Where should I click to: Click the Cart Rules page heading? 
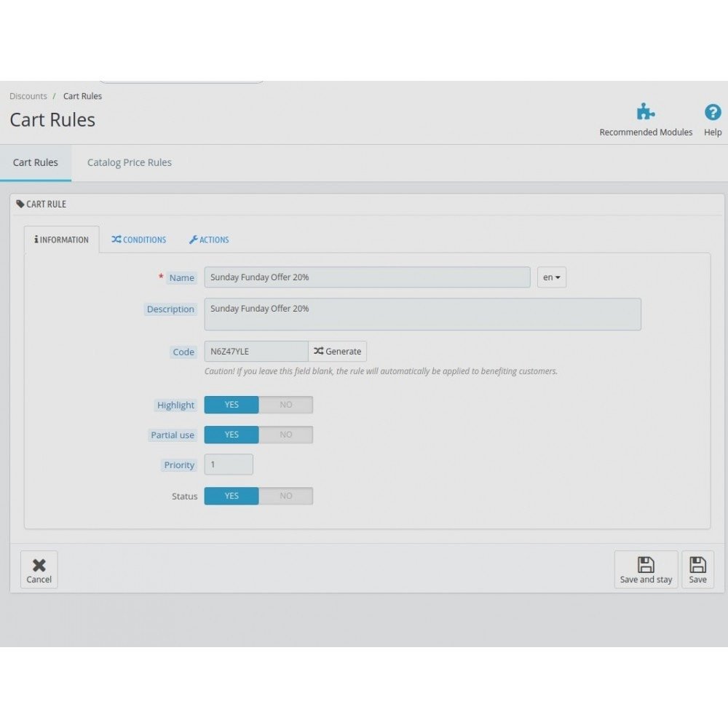(x=52, y=120)
